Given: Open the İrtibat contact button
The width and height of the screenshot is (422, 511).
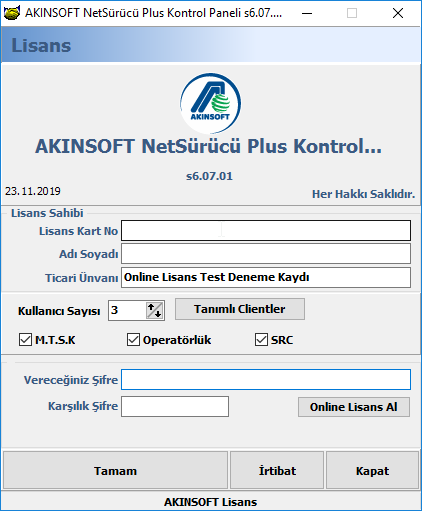Looking at the screenshot, I should [277, 470].
